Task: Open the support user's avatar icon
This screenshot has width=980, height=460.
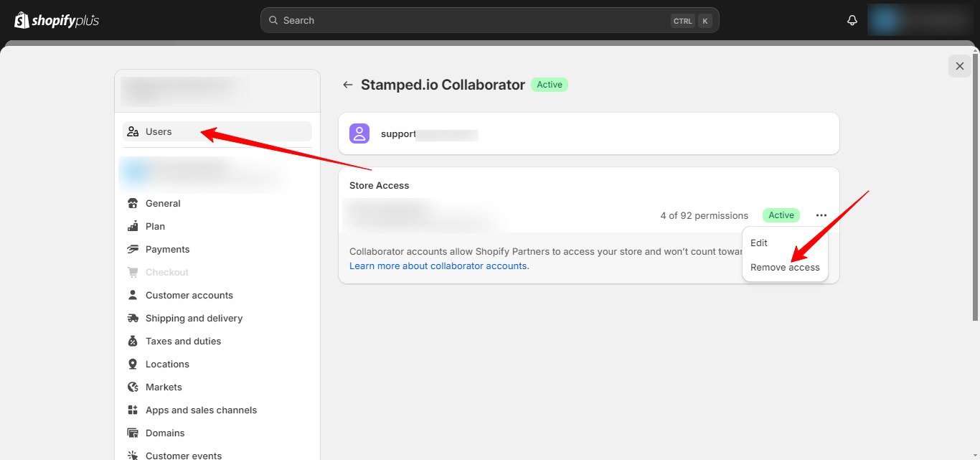Action: tap(359, 133)
